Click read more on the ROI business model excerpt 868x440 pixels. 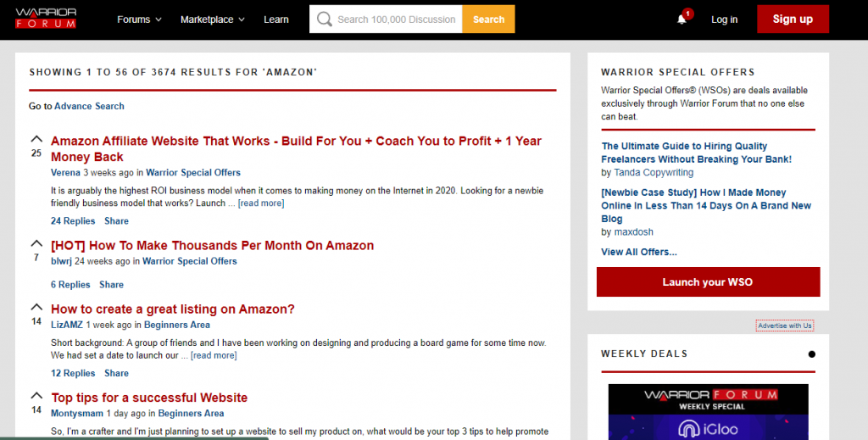(x=261, y=203)
